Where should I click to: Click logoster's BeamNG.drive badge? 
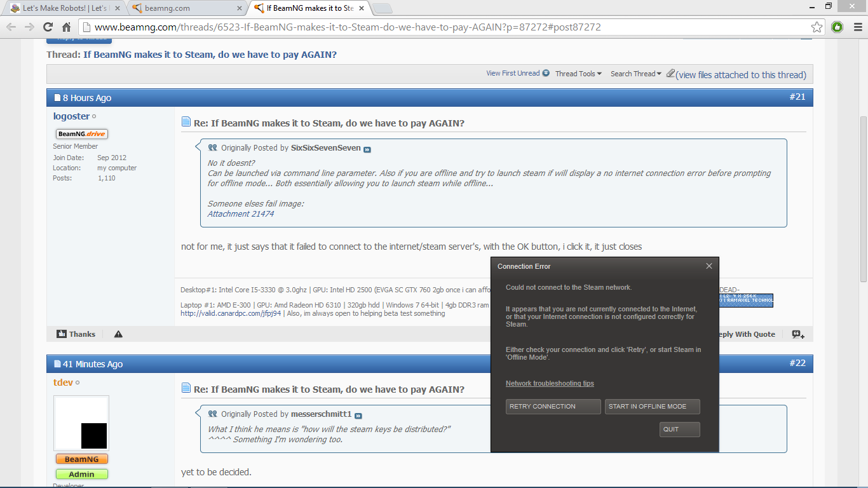[x=82, y=133]
